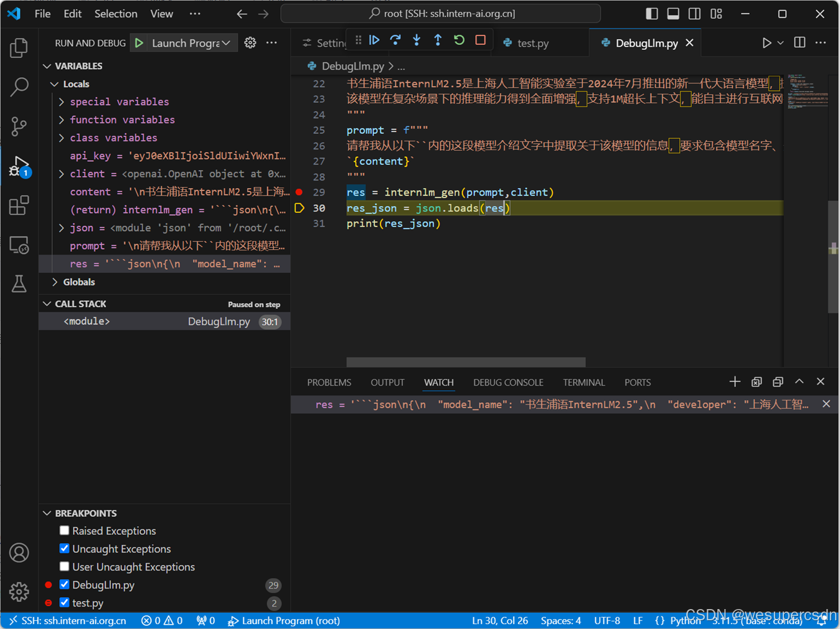
Task: Open the Run and Debug view icon
Action: click(x=19, y=166)
